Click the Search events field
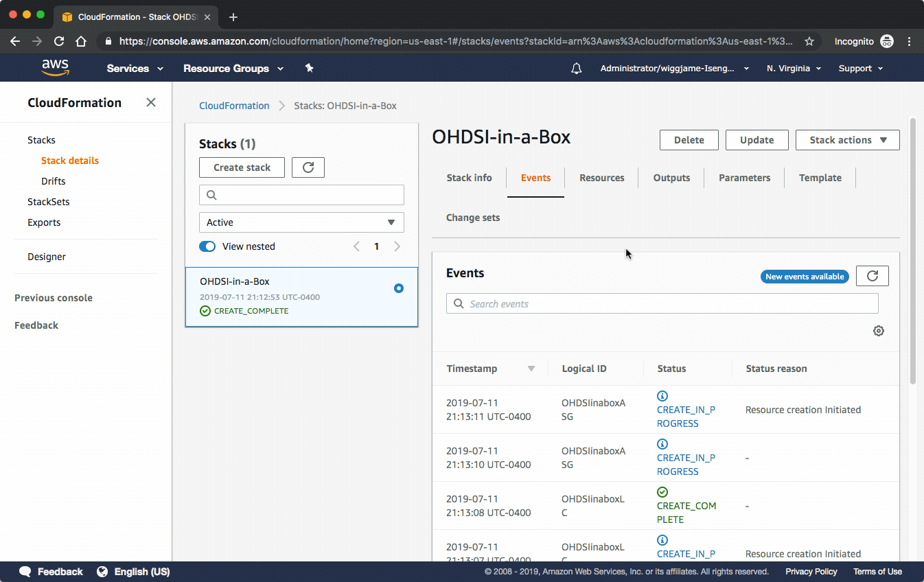Screen dimensions: 924x582 click(x=662, y=304)
